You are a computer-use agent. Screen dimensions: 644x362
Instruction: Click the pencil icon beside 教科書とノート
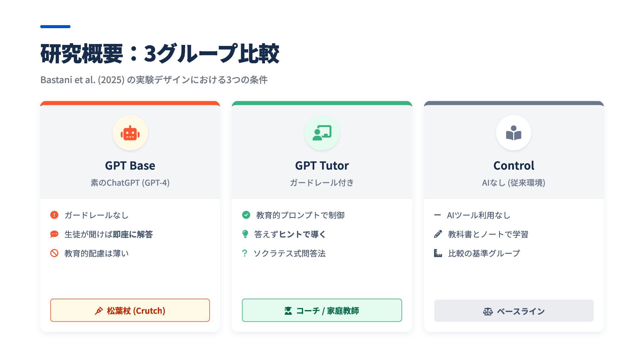pos(438,234)
